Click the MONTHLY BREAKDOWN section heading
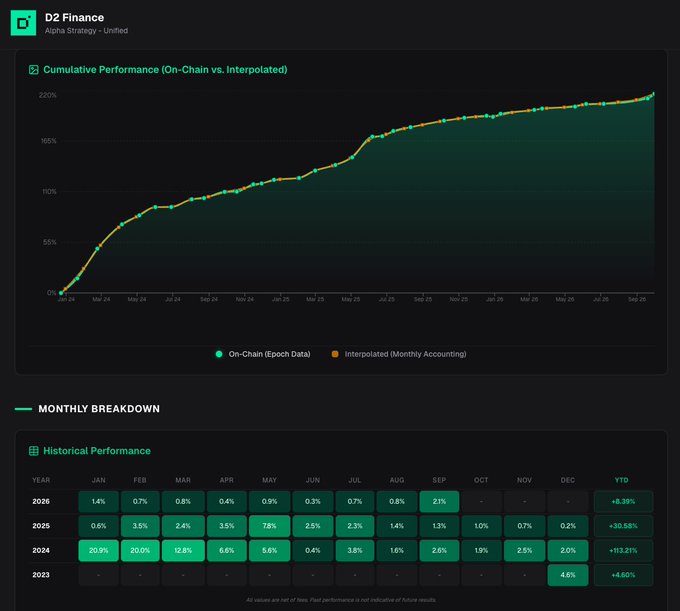This screenshot has height=611, width=680. pyautogui.click(x=99, y=408)
